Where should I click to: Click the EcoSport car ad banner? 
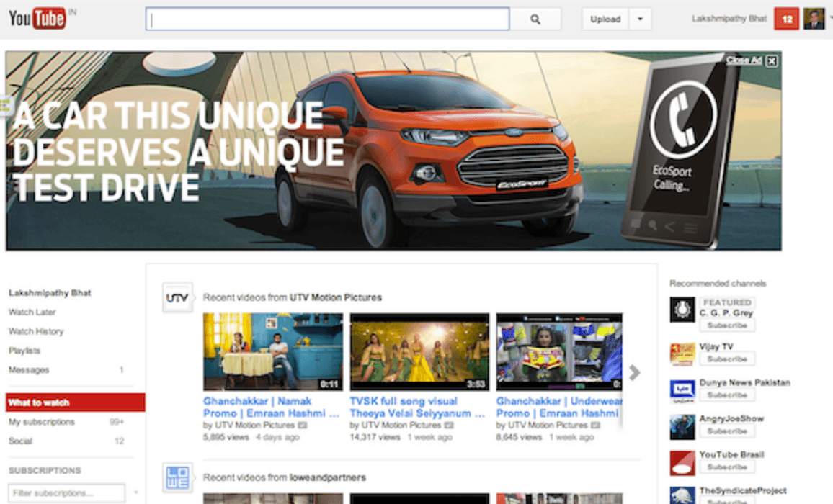click(x=393, y=150)
